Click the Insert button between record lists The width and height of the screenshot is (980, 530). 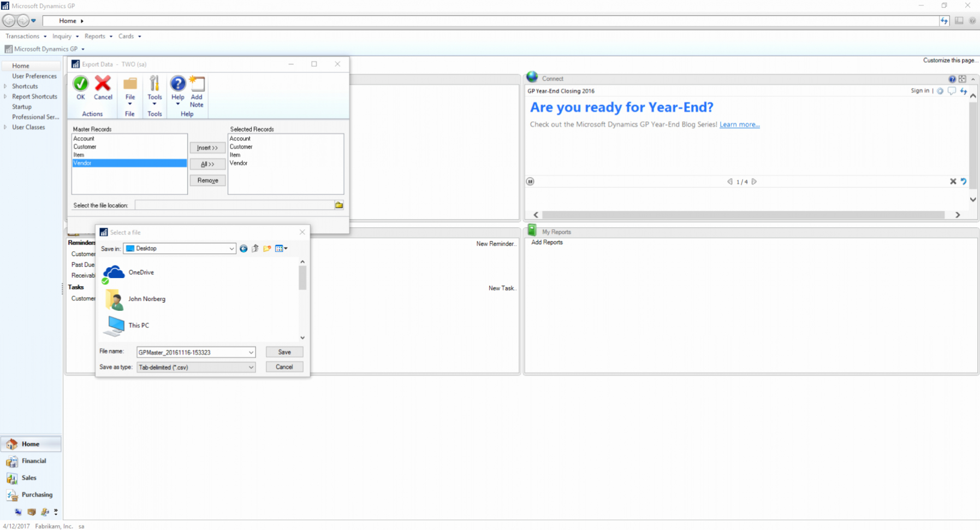coord(207,147)
